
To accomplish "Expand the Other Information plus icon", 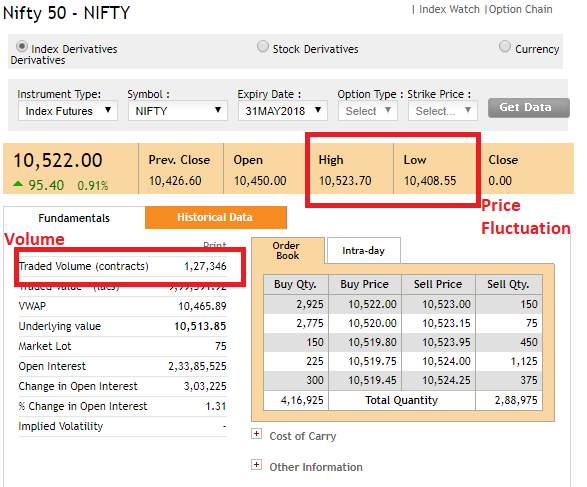I will click(x=256, y=465).
